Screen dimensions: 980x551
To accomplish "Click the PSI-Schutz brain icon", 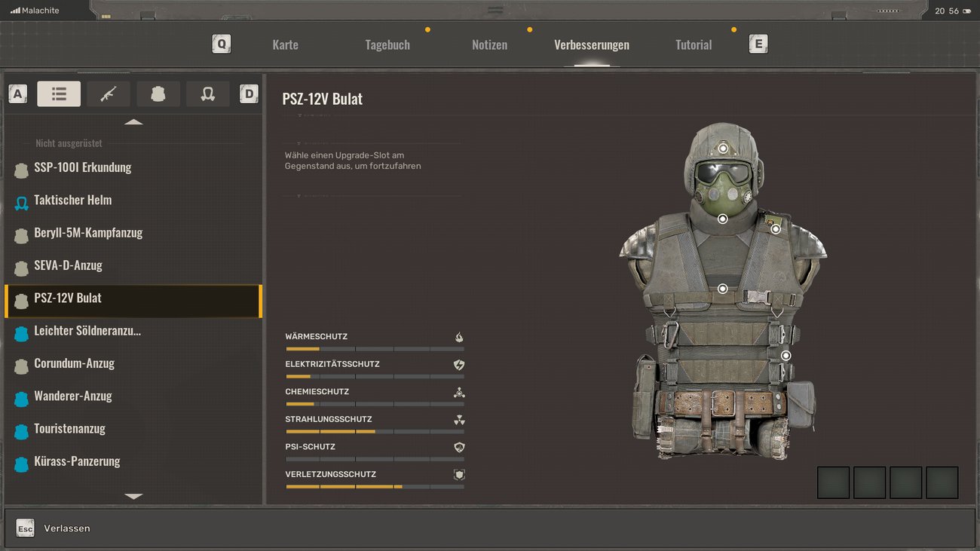I will pos(459,447).
